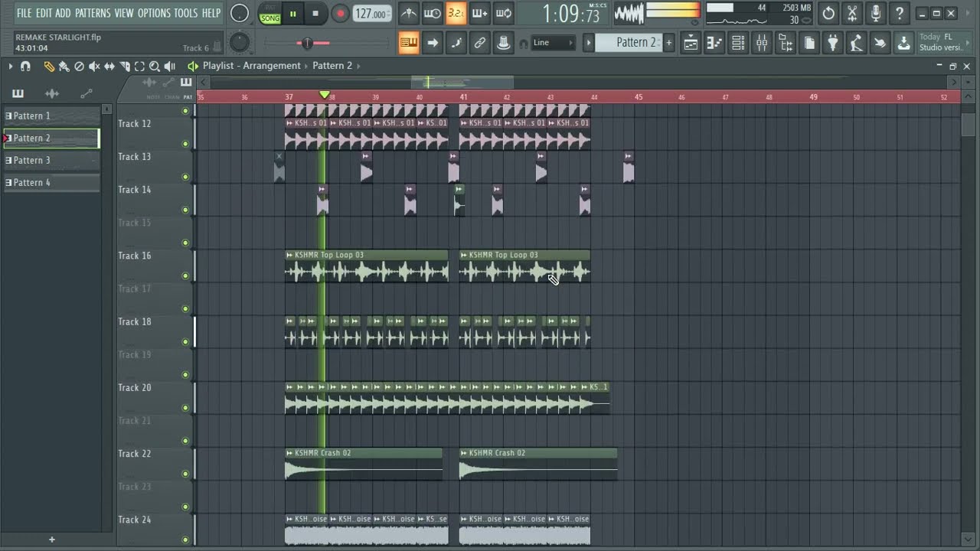This screenshot has width=980, height=551.
Task: Open KSHMR Crash 02 clip menu at bar 37
Action: 289,453
